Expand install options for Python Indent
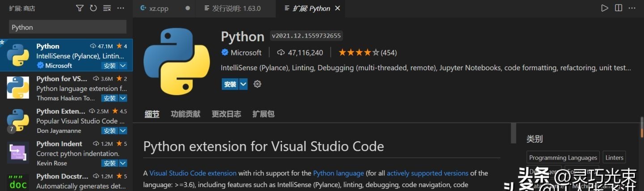Screen dimensions: 644x191 123,163
